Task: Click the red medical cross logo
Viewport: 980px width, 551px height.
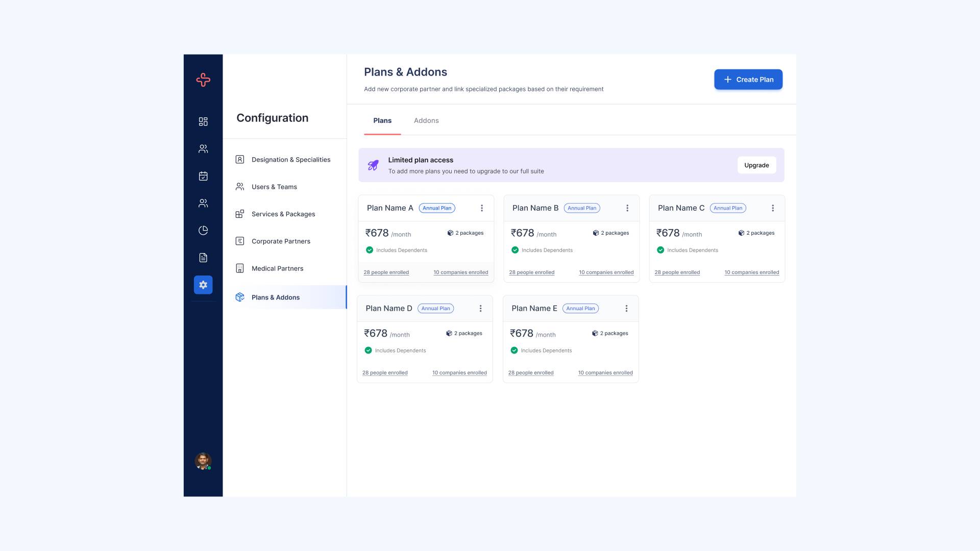Action: (203, 80)
